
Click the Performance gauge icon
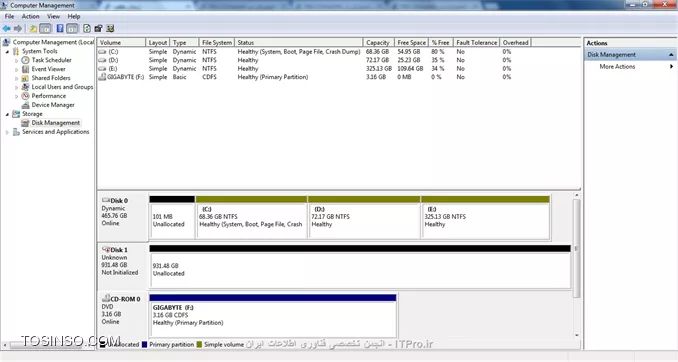point(26,96)
